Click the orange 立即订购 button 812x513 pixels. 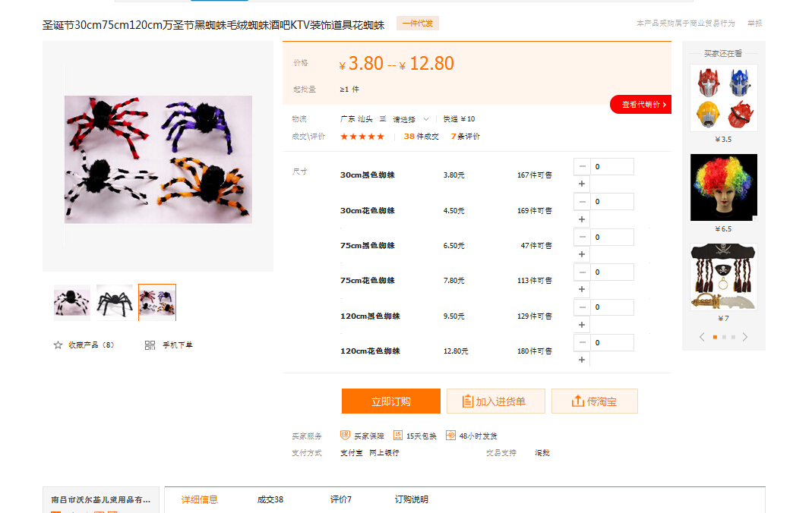pyautogui.click(x=390, y=401)
